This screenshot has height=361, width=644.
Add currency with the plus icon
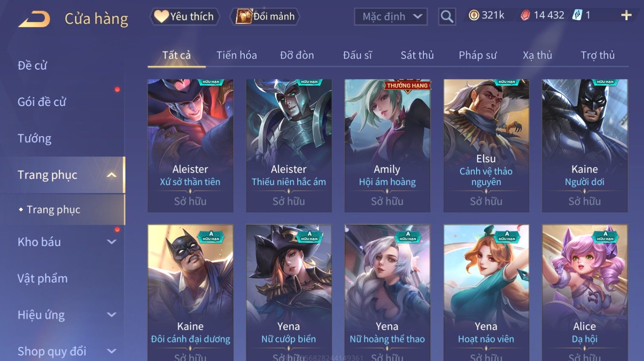tap(626, 15)
